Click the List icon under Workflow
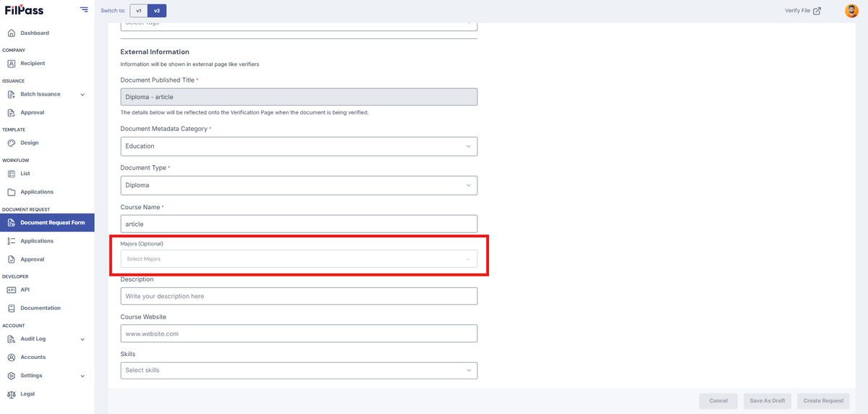868x414 pixels. pyautogui.click(x=12, y=174)
